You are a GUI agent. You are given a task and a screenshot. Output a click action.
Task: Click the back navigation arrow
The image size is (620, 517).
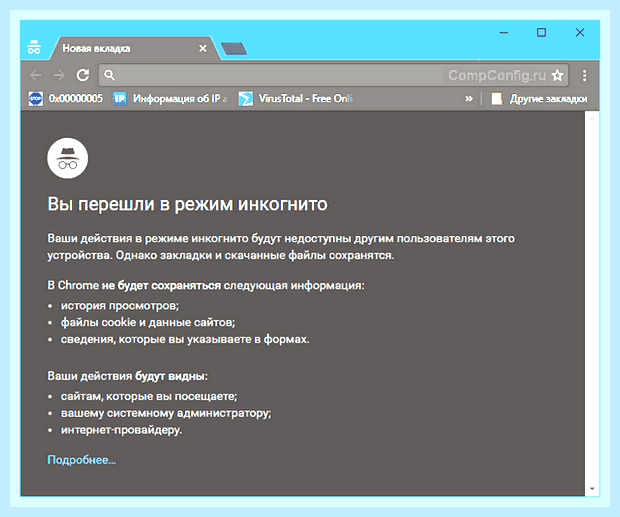(36, 75)
